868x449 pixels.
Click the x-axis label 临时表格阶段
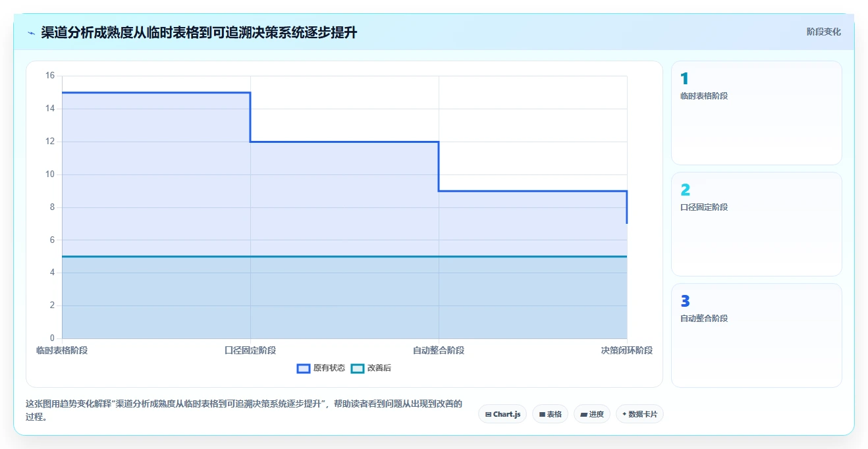pyautogui.click(x=62, y=350)
